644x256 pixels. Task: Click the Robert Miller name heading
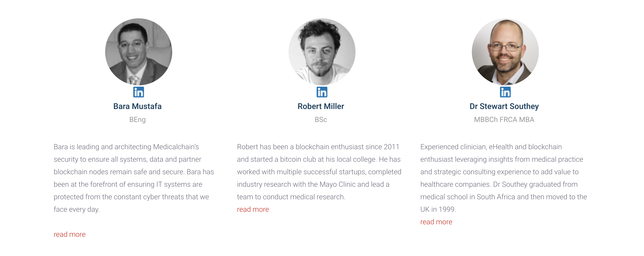click(321, 106)
